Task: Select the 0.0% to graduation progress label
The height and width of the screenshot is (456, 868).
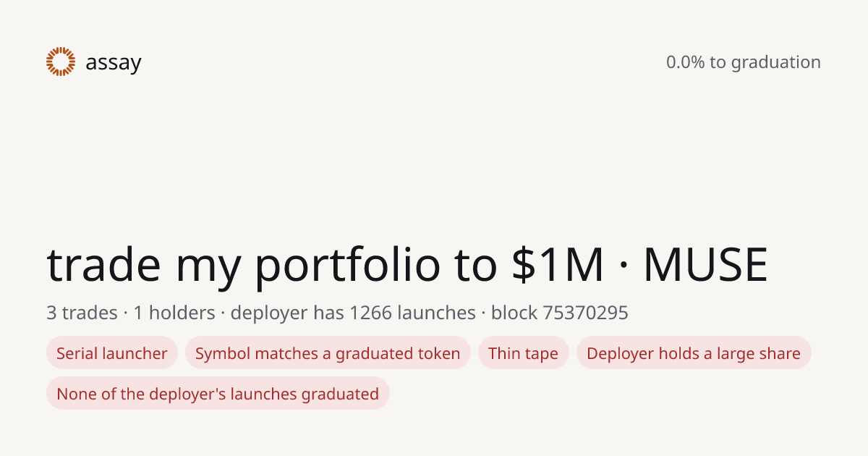Action: click(744, 62)
